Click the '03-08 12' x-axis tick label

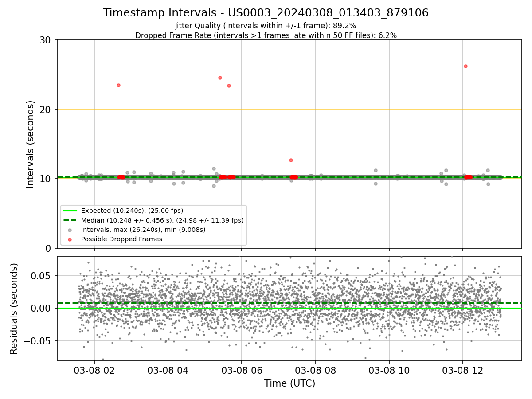coord(463,370)
